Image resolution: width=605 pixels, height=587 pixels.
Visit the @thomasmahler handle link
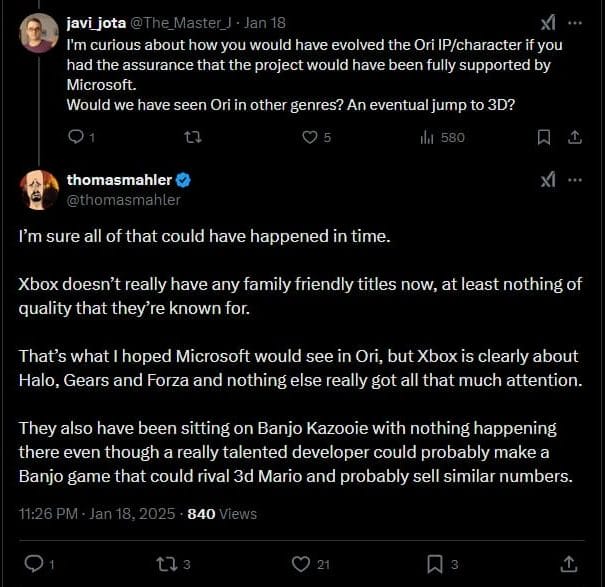[x=123, y=199]
